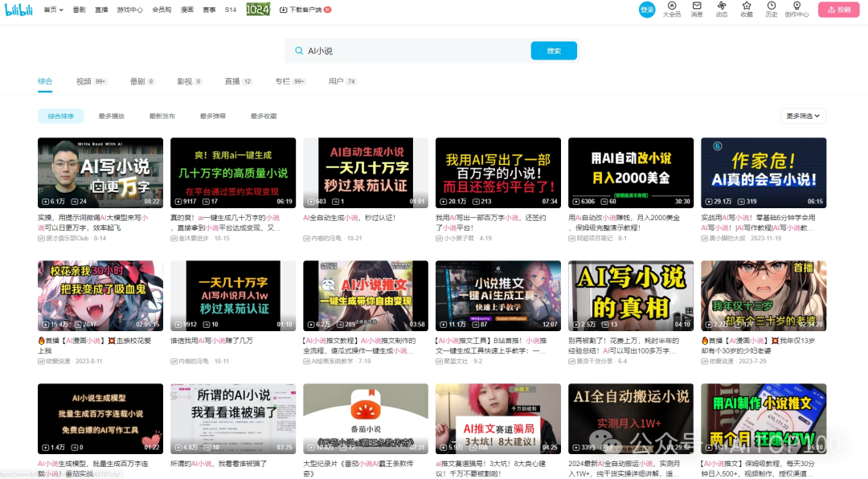This screenshot has width=868, height=479.
Task: Open the 创作中心 creator center icon
Action: [x=796, y=10]
